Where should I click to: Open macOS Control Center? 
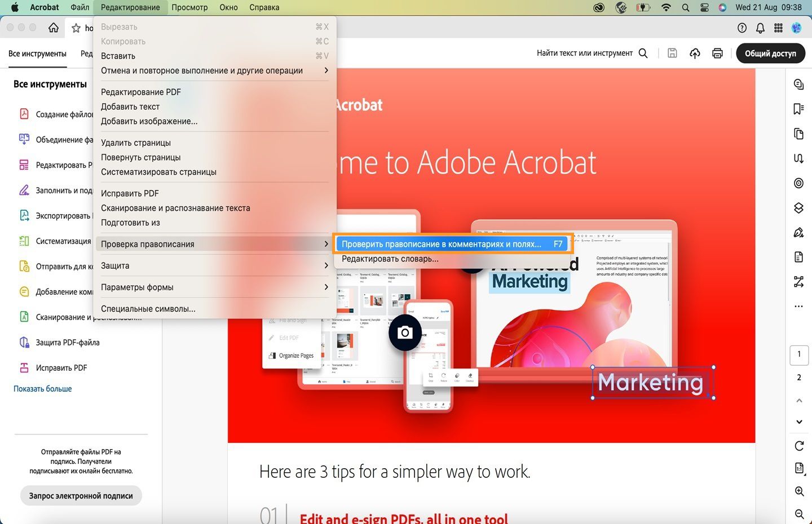click(x=704, y=7)
